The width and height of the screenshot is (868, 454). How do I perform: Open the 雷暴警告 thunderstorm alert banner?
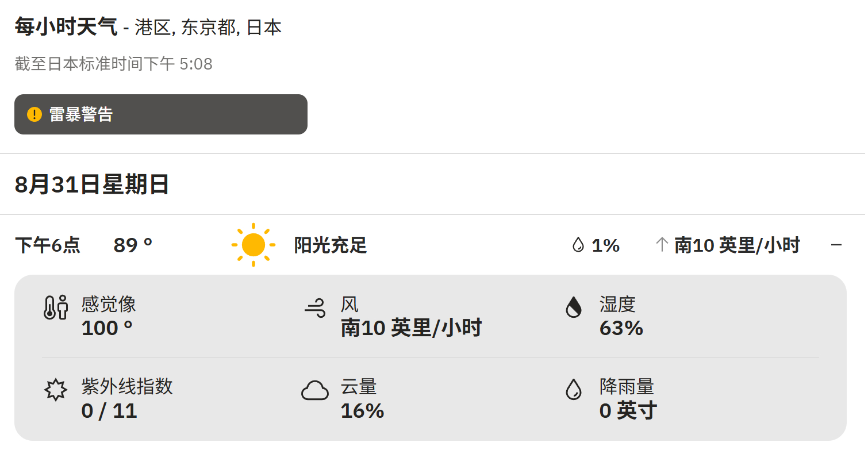[x=161, y=114]
